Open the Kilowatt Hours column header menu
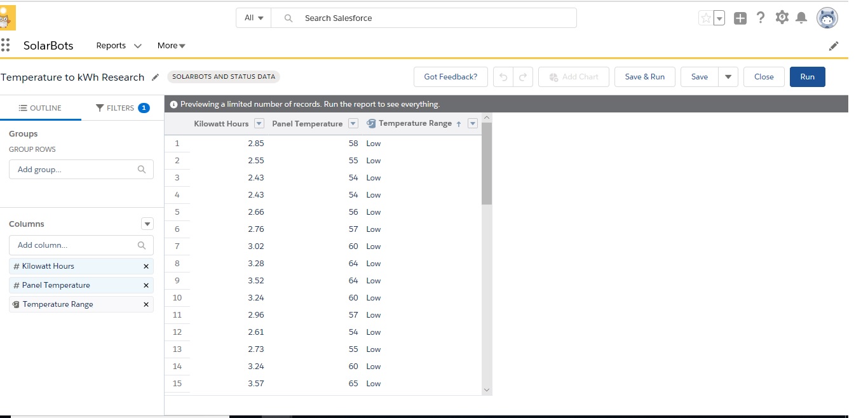Image resolution: width=868 pixels, height=418 pixels. [x=259, y=124]
